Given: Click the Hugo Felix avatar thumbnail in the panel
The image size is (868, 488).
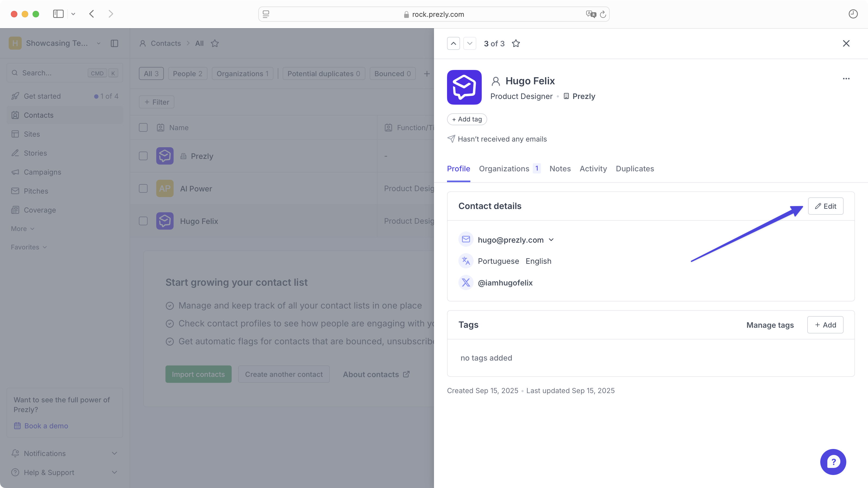Looking at the screenshot, I should pyautogui.click(x=464, y=87).
